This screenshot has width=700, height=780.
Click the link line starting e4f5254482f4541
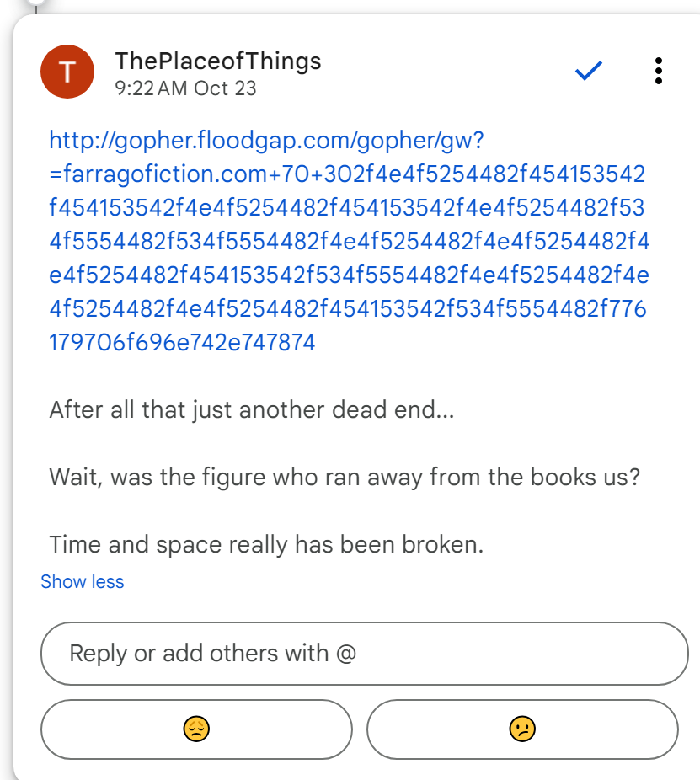(x=349, y=275)
